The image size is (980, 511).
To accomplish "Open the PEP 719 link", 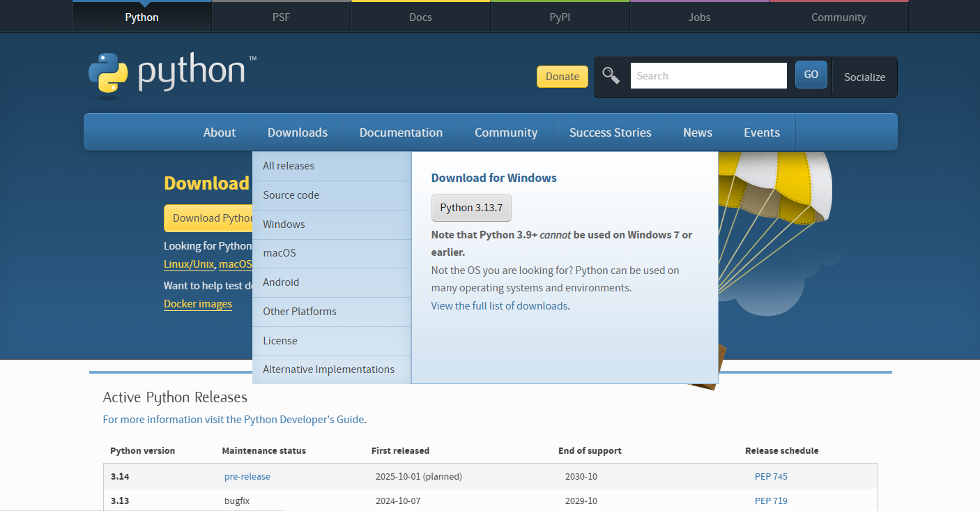I will click(771, 501).
